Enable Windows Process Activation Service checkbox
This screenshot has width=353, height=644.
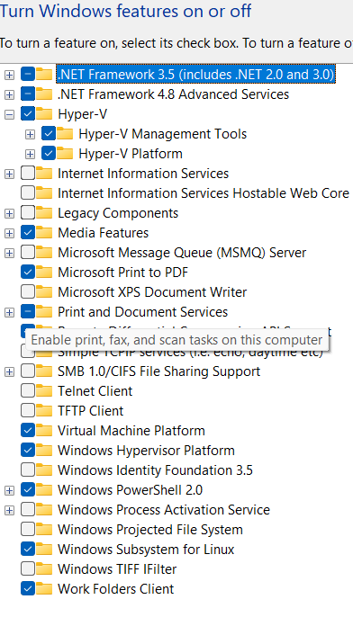[x=28, y=510]
